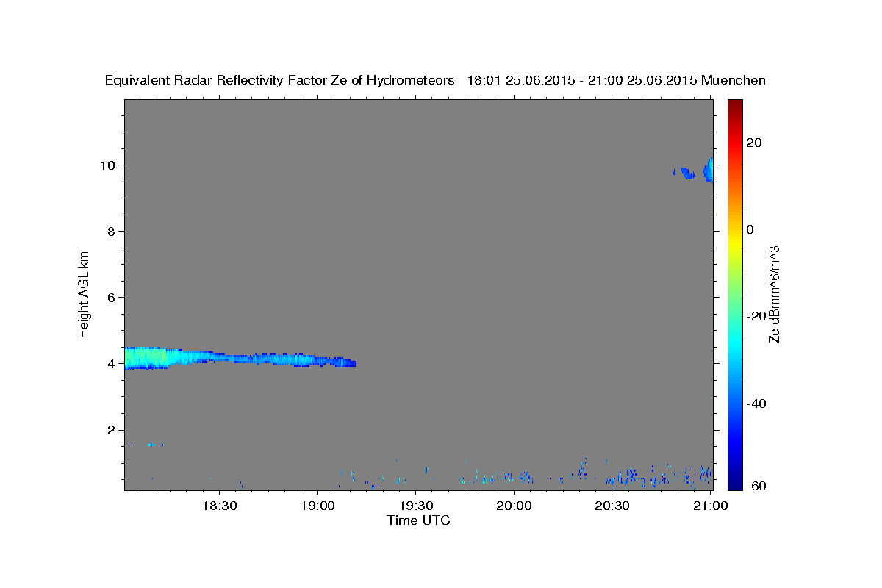Click the 'Ze dBmm^6/m^3' colorbar unit label
Viewport: 882px width, 588px height.
774,294
